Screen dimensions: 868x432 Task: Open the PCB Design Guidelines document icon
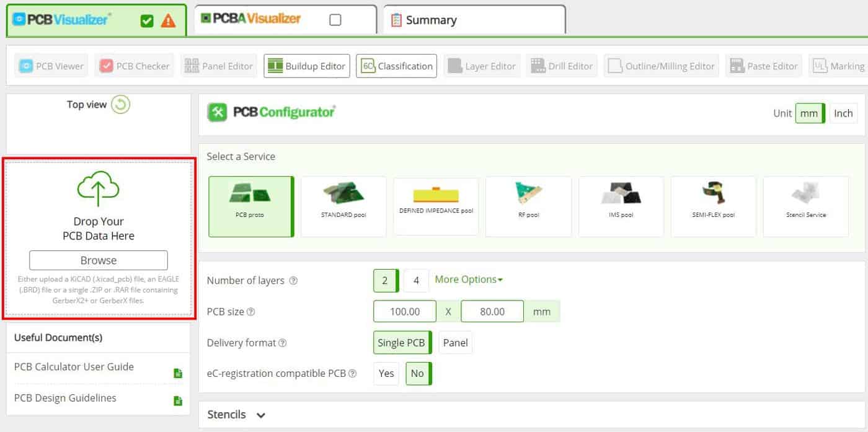(x=178, y=401)
